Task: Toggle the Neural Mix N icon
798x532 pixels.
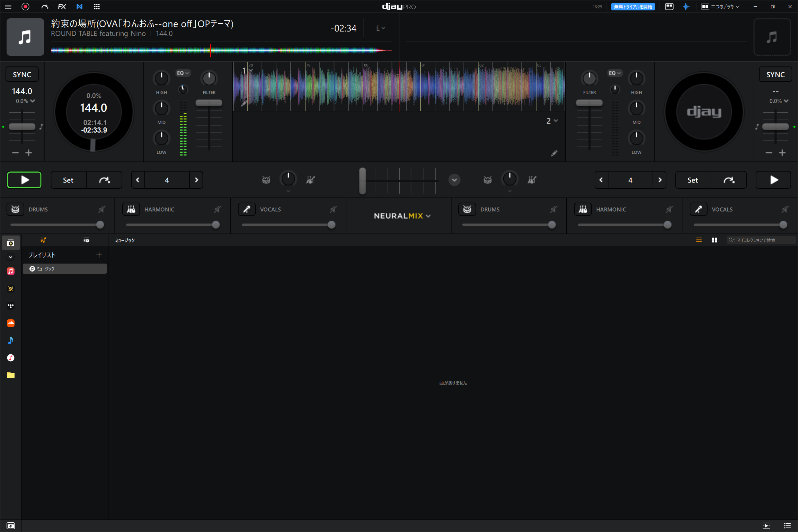Action: click(x=79, y=7)
